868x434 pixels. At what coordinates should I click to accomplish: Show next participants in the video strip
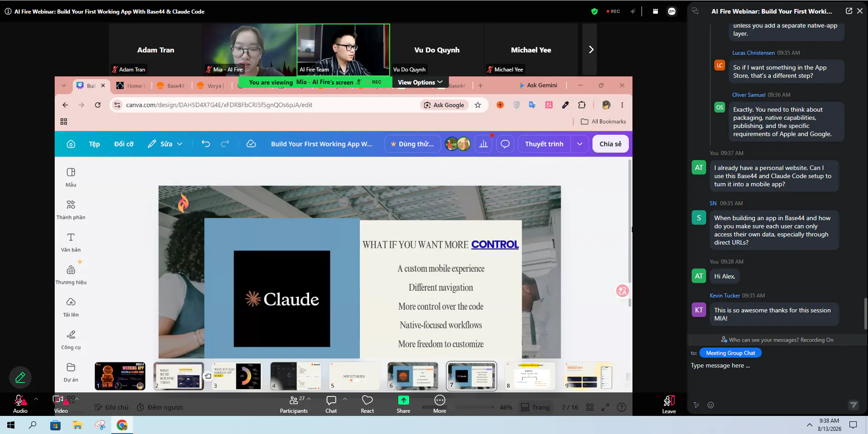[590, 50]
